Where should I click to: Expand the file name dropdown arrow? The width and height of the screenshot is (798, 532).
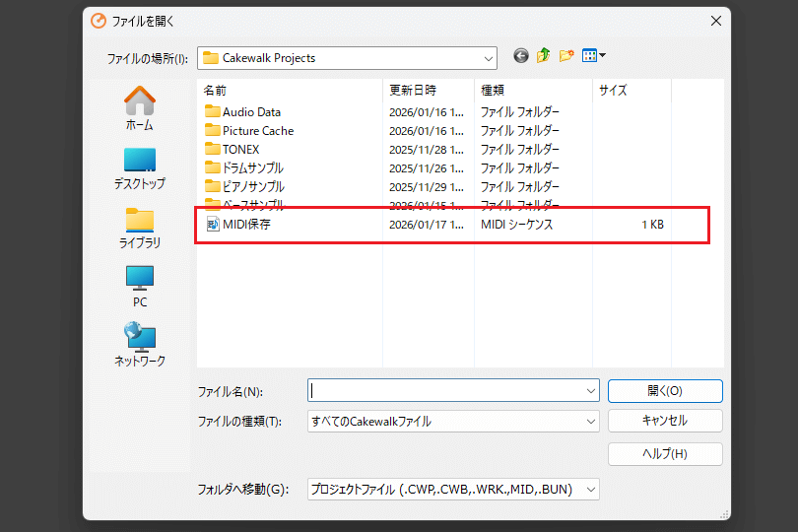pyautogui.click(x=590, y=391)
